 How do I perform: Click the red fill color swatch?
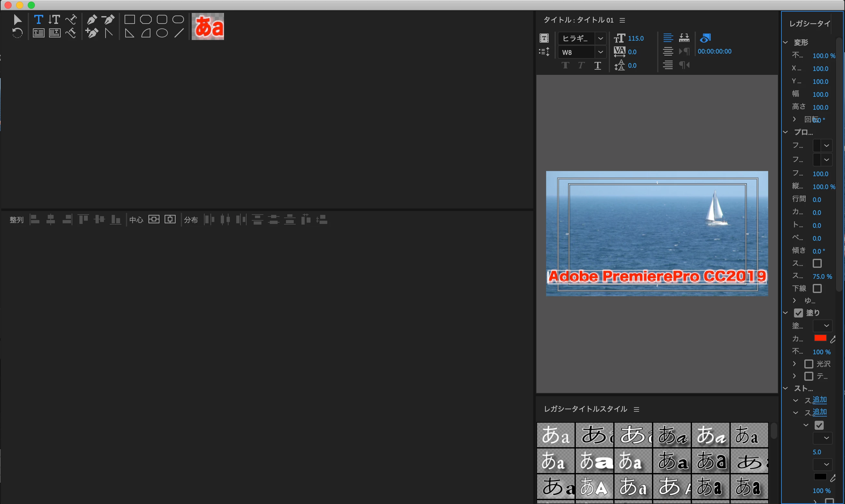pos(820,338)
